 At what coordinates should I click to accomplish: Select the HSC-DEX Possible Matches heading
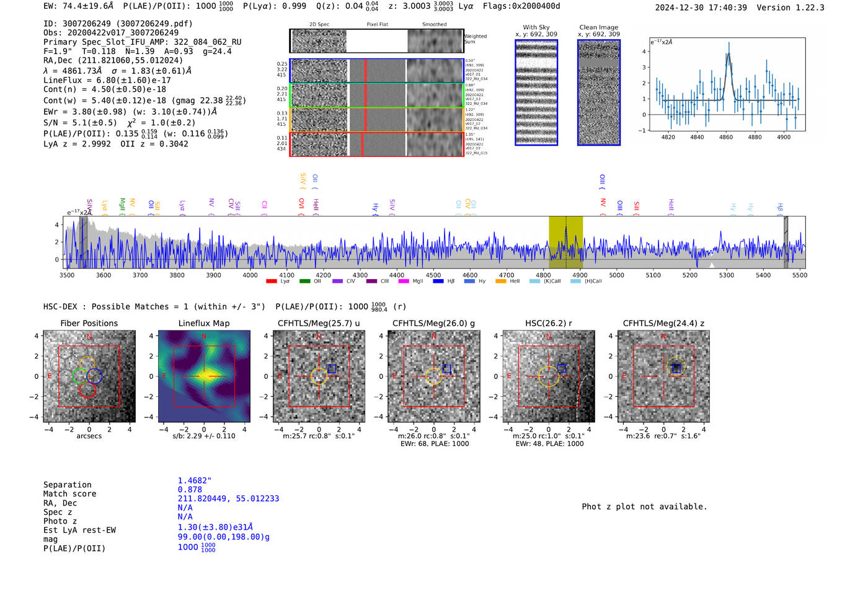154,306
